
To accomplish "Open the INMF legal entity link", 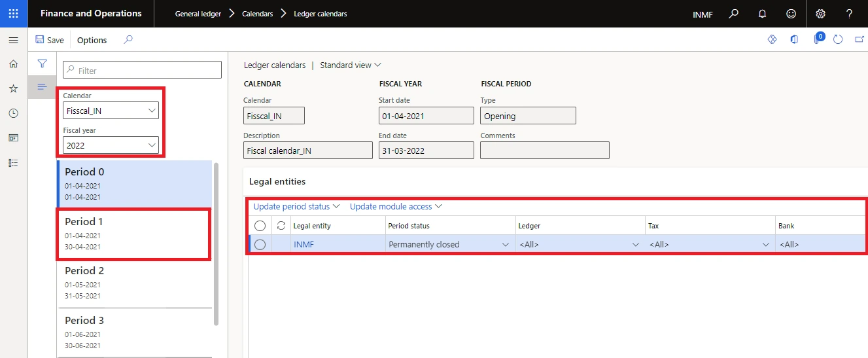I will pos(304,244).
